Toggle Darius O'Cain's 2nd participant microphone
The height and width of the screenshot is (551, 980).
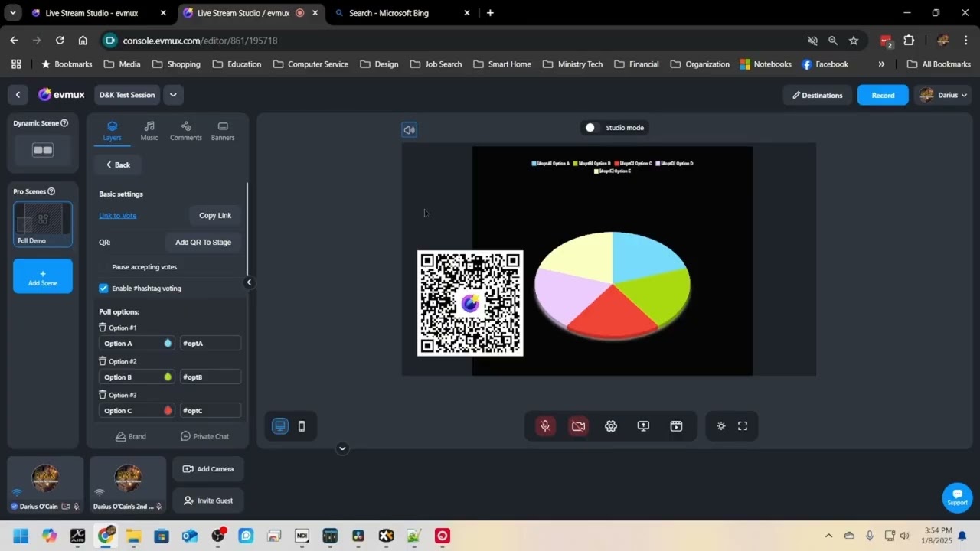(158, 507)
